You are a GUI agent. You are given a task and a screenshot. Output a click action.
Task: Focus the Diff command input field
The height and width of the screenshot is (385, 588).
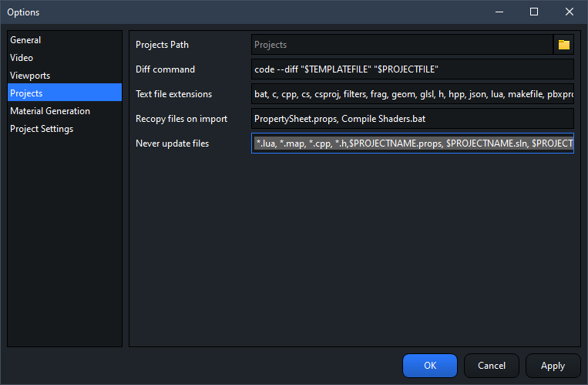point(412,69)
